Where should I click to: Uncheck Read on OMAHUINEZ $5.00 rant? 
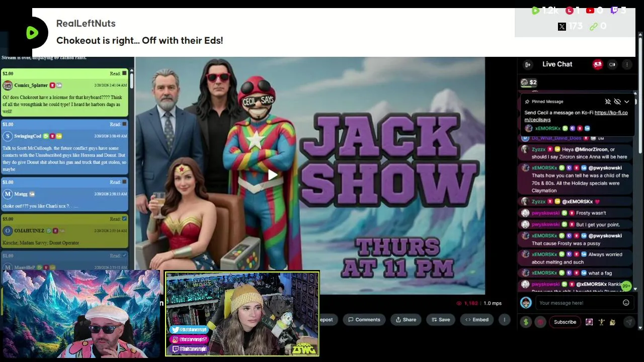(x=124, y=219)
